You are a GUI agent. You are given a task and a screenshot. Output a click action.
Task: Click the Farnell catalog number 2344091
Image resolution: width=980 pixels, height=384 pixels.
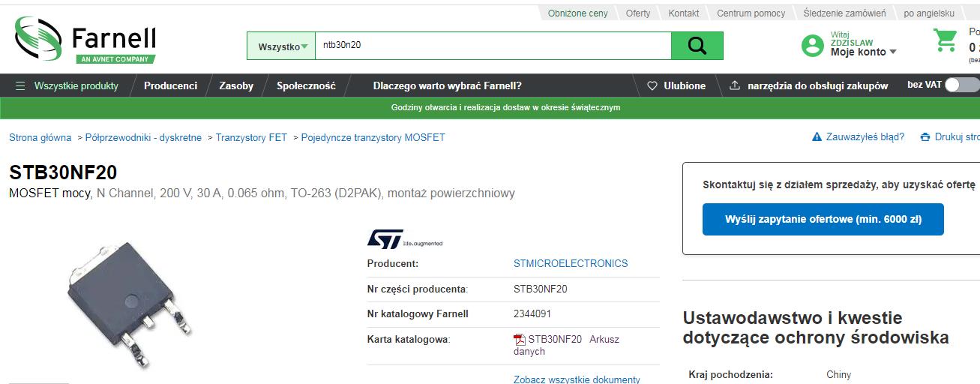532,313
